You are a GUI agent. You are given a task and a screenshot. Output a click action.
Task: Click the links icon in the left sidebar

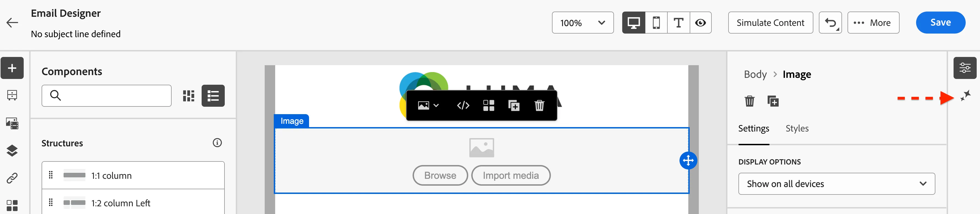(12, 178)
